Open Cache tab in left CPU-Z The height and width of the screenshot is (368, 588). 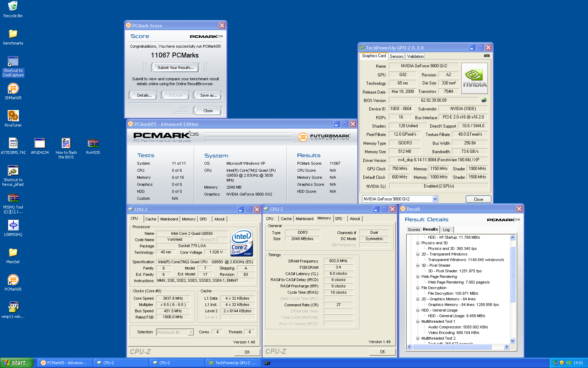coord(150,219)
